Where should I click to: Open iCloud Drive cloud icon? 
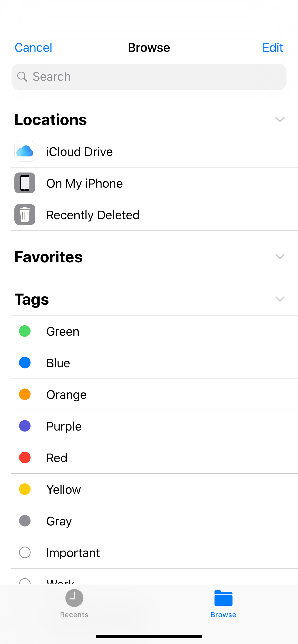(x=25, y=151)
